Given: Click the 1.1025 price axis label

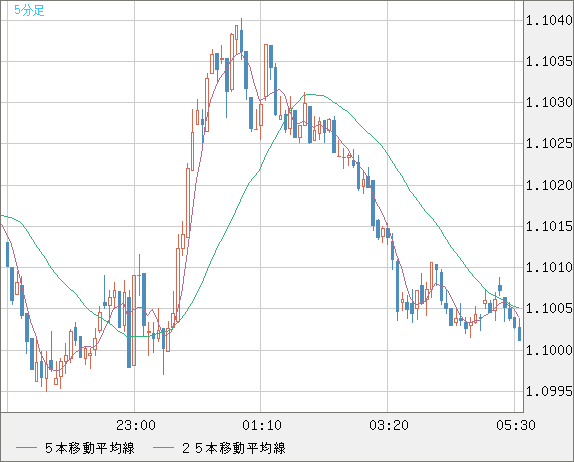Looking at the screenshot, I should pos(549,144).
